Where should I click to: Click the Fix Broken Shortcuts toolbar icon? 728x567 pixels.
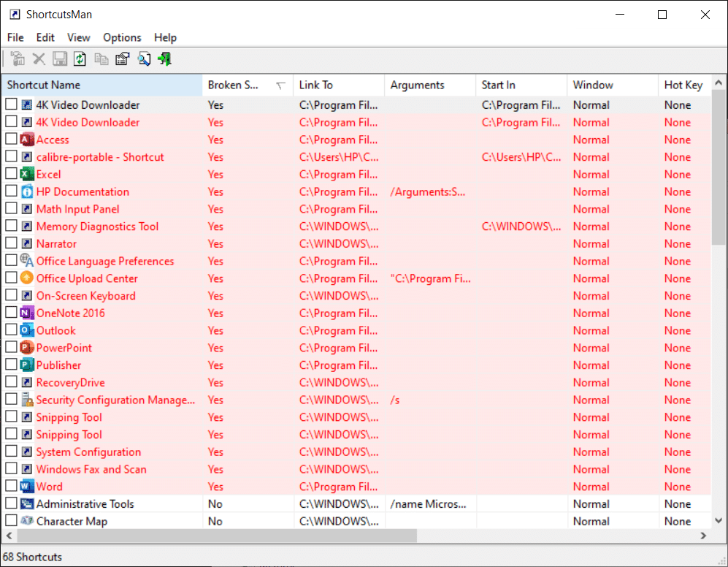coord(18,59)
